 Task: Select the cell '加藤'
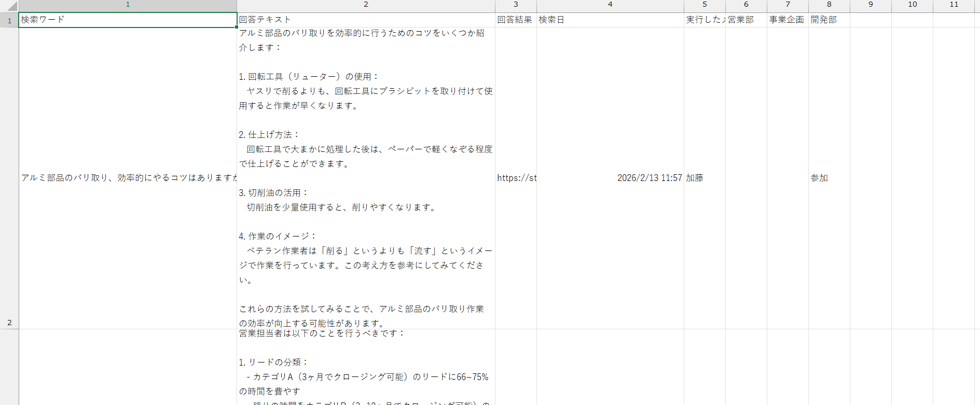click(705, 178)
